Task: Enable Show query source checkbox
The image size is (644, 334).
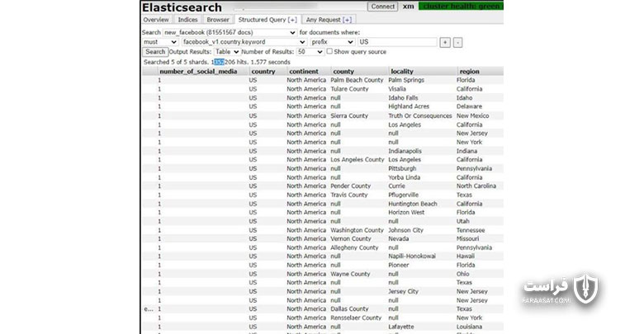Action: [329, 51]
